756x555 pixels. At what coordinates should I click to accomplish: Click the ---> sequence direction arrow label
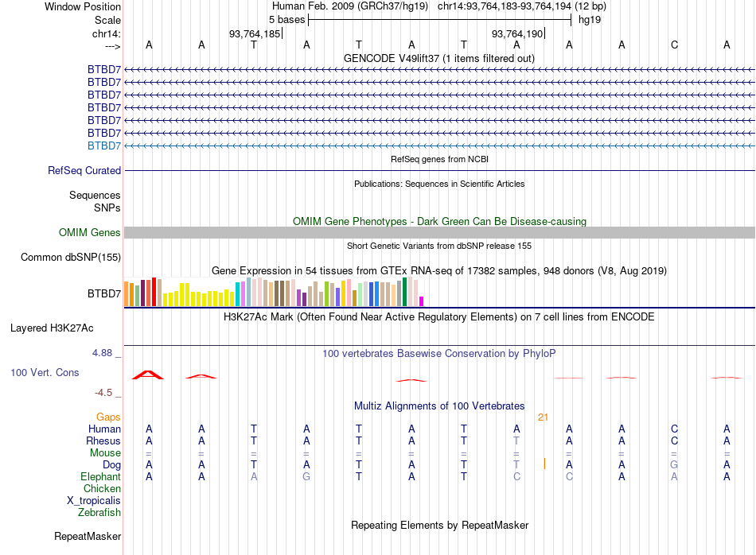pos(112,46)
